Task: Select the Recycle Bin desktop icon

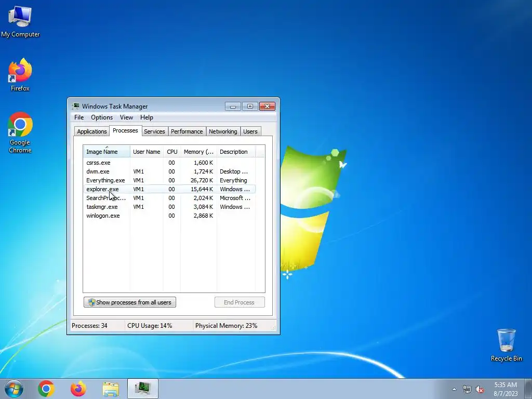Action: click(506, 345)
